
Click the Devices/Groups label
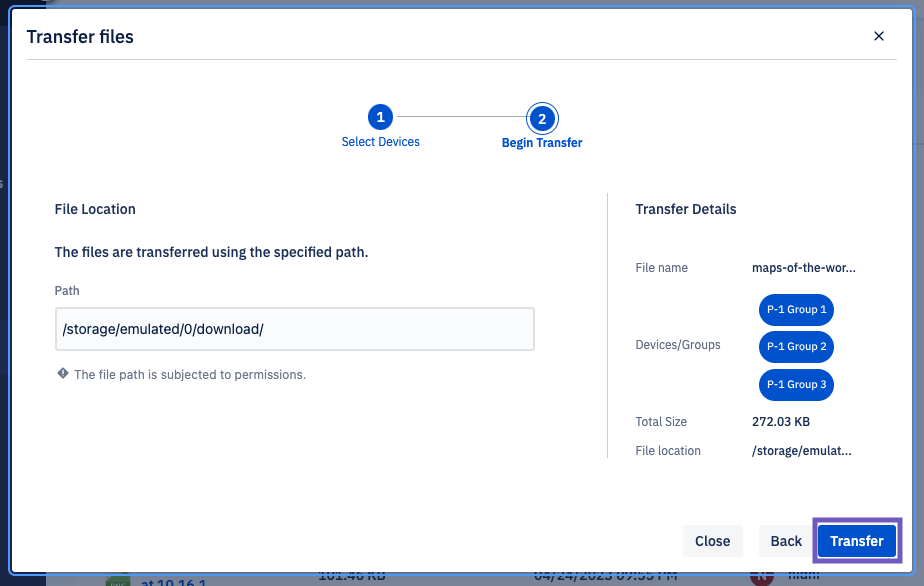click(x=678, y=345)
